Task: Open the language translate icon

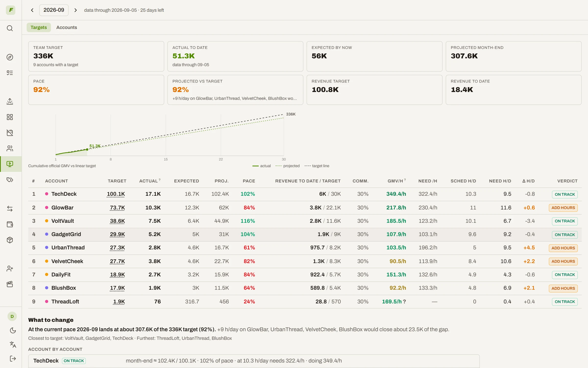Action: tap(13, 345)
